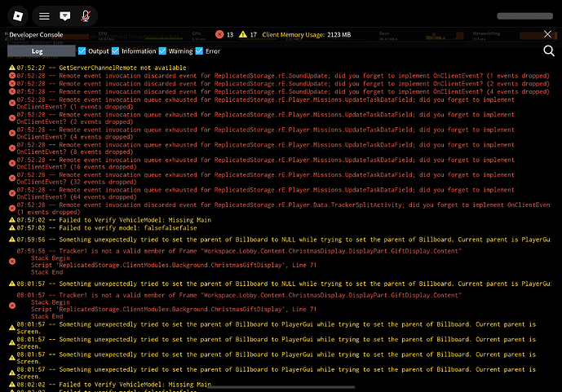
Task: Open the console search magnifier
Action: tap(548, 51)
